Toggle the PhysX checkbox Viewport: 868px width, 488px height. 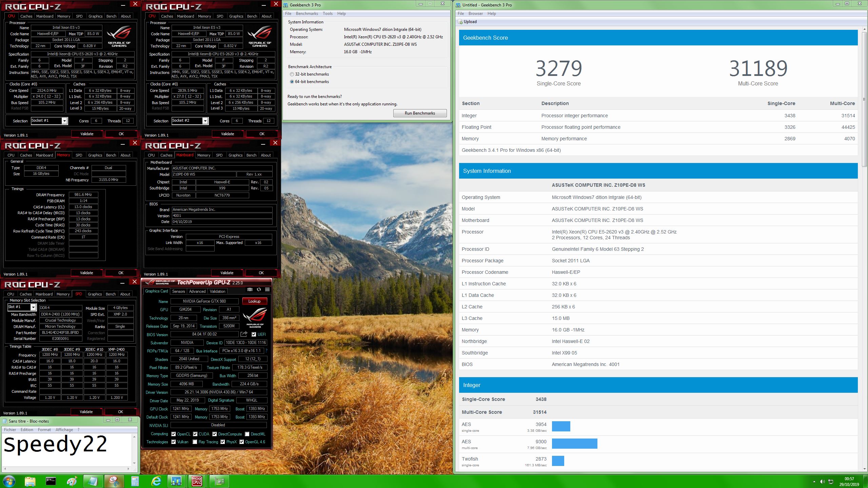223,442
